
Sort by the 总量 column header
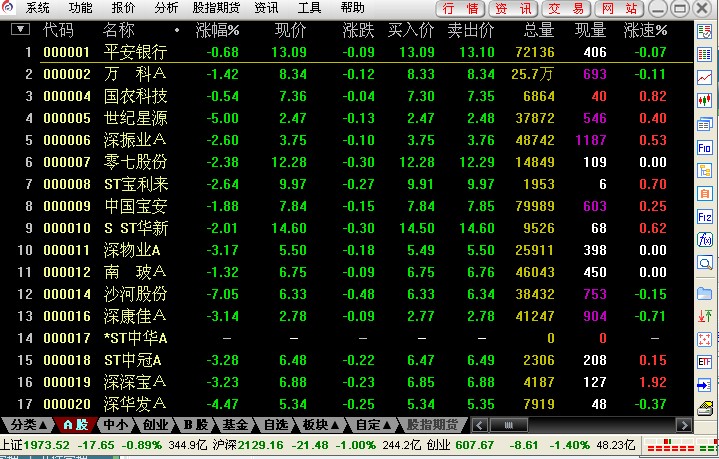pos(538,30)
